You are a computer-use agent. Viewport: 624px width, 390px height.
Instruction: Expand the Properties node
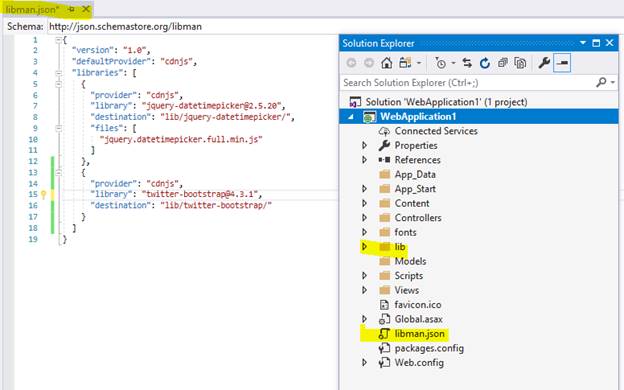click(x=364, y=145)
